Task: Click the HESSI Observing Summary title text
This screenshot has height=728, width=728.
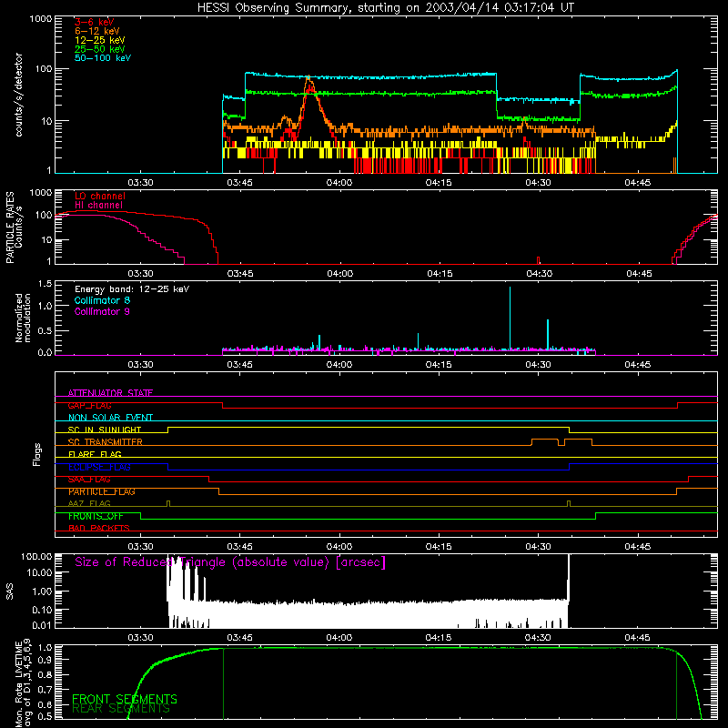Action: click(x=385, y=8)
